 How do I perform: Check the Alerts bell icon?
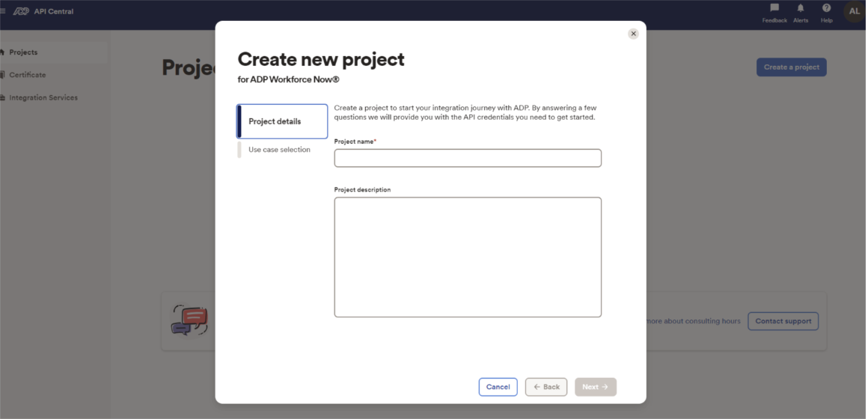point(801,8)
